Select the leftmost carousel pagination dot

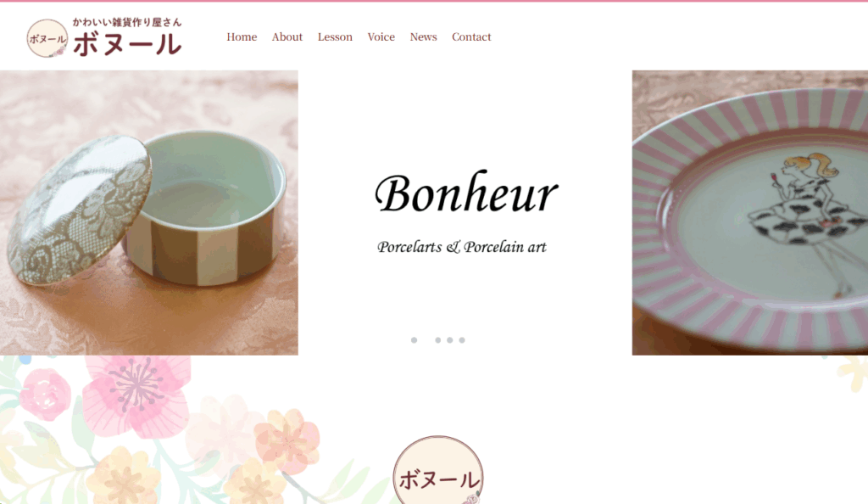coord(414,340)
